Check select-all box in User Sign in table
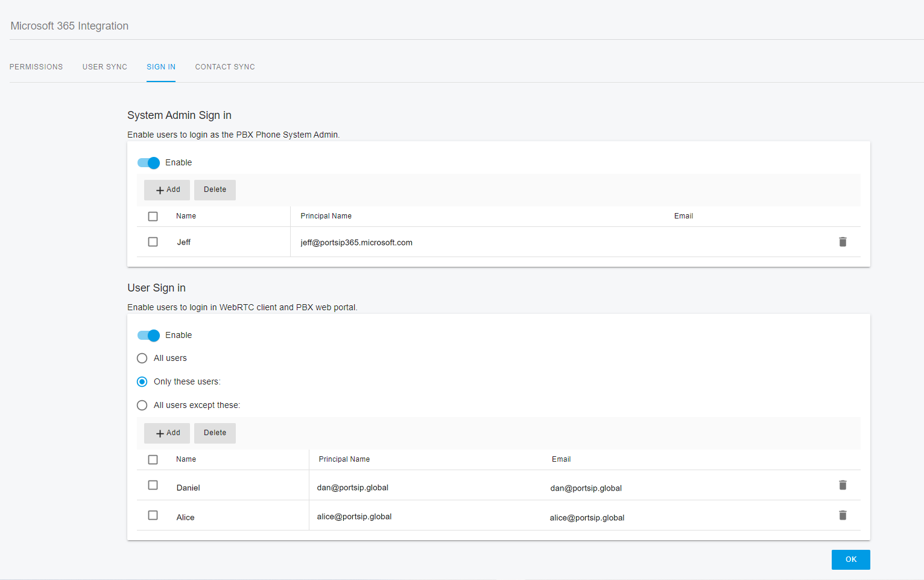 pyautogui.click(x=153, y=460)
